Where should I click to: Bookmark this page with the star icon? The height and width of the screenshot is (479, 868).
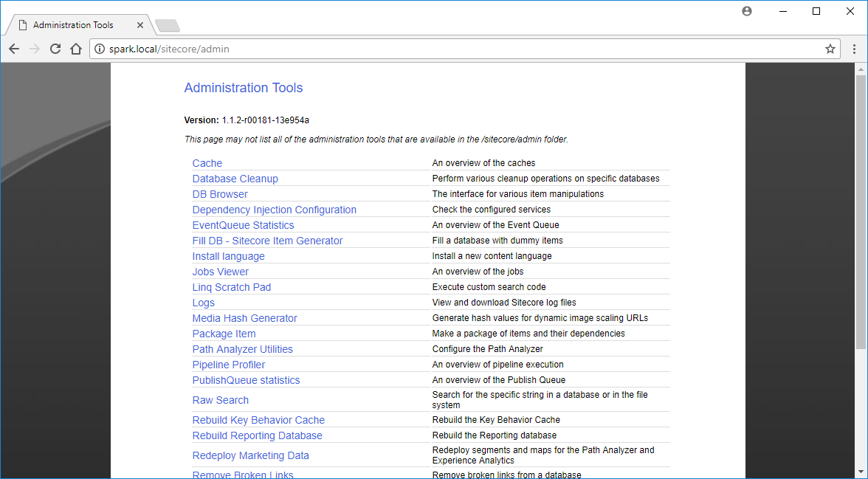[x=830, y=49]
